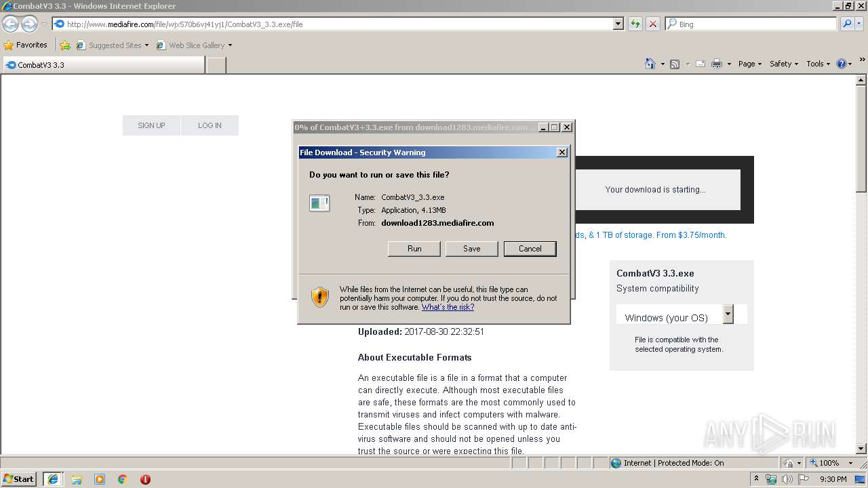Click the 'Your download is starting...' box

tap(655, 190)
